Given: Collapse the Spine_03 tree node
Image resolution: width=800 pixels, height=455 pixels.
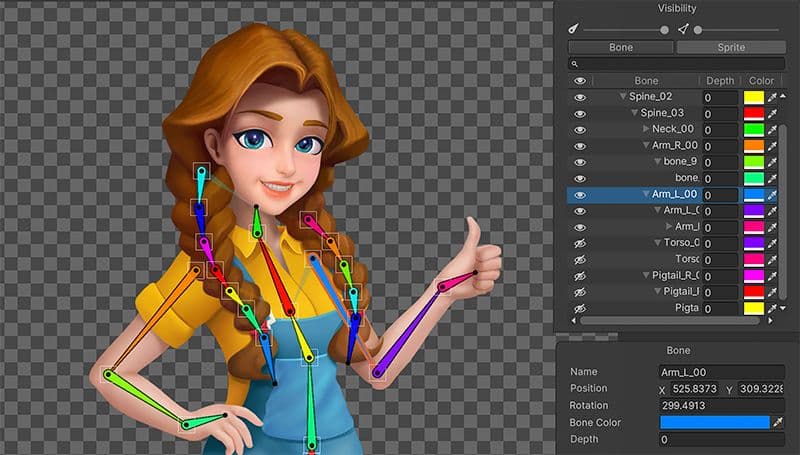Looking at the screenshot, I should [x=635, y=113].
